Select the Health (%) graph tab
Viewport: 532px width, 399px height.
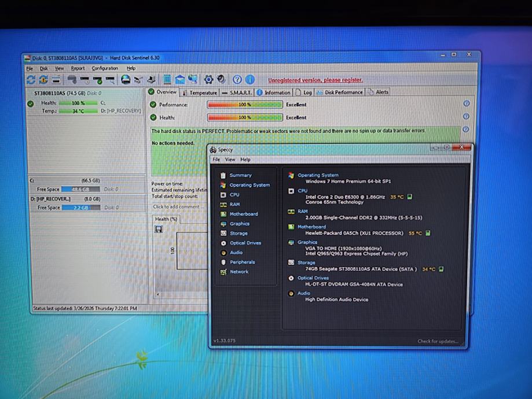pos(166,219)
